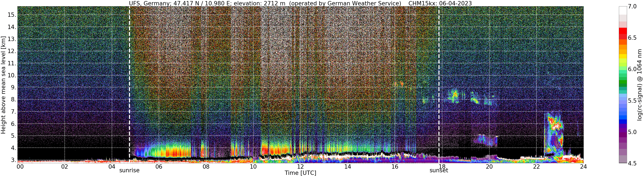Click the colorbar value '5.0'

(632, 132)
